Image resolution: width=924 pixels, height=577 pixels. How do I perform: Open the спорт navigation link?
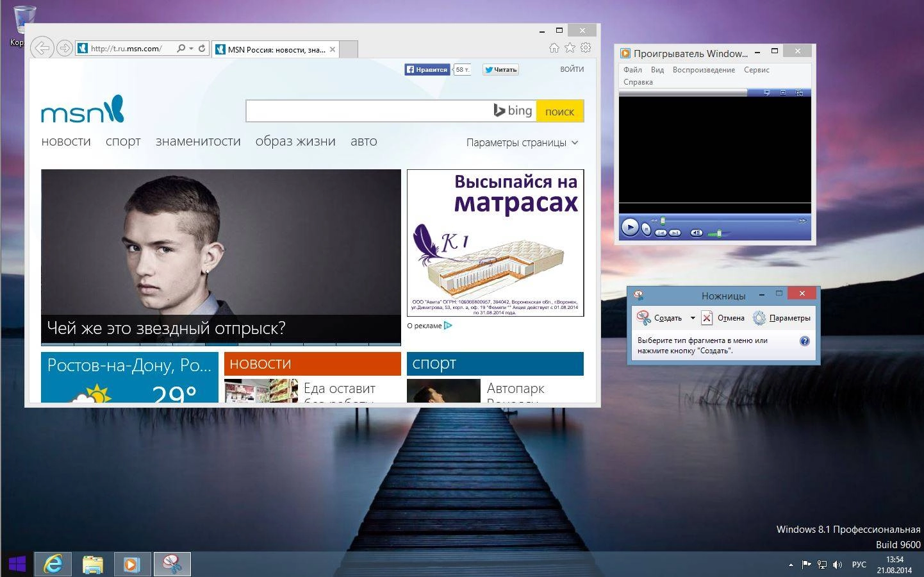123,141
